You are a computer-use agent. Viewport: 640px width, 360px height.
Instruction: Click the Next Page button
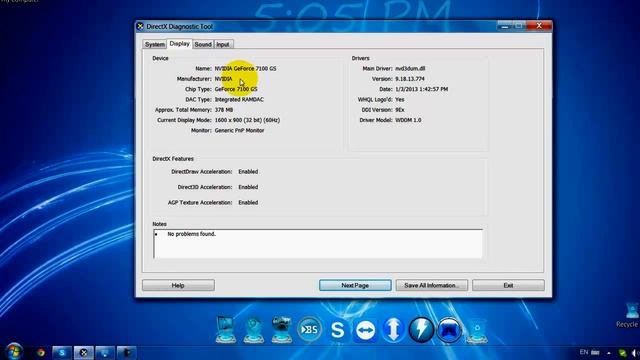pyautogui.click(x=355, y=285)
